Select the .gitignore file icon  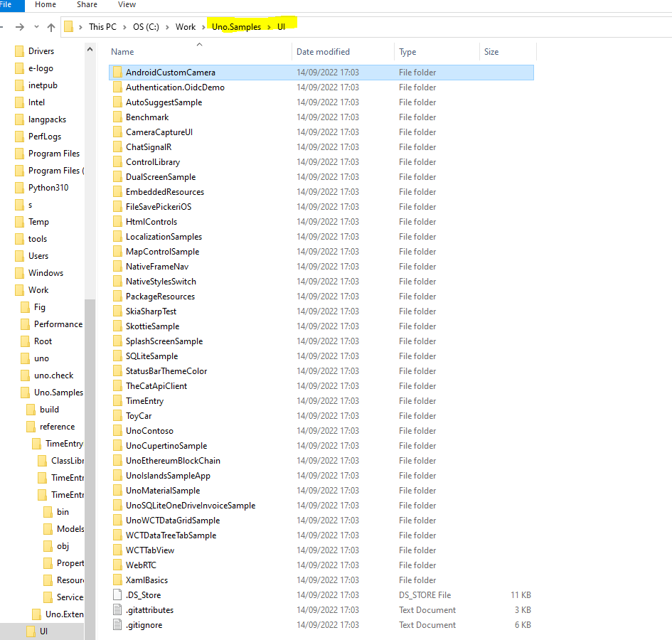[117, 624]
